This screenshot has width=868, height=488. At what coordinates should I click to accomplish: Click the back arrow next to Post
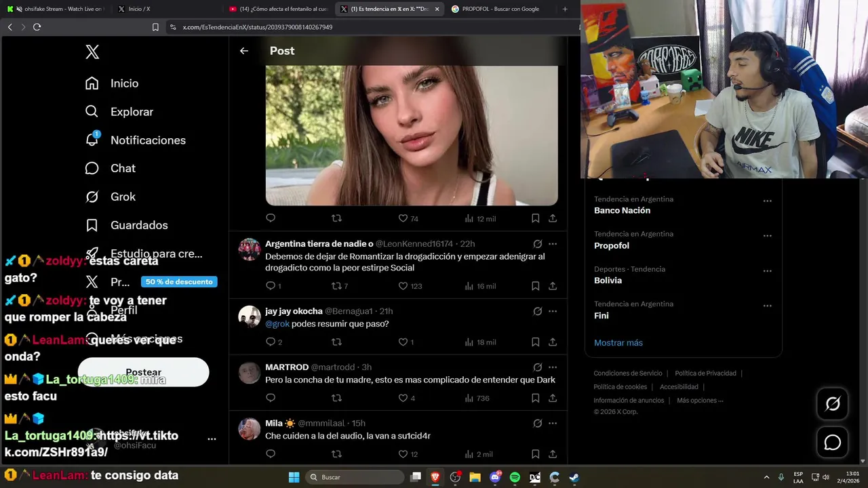[x=244, y=51]
